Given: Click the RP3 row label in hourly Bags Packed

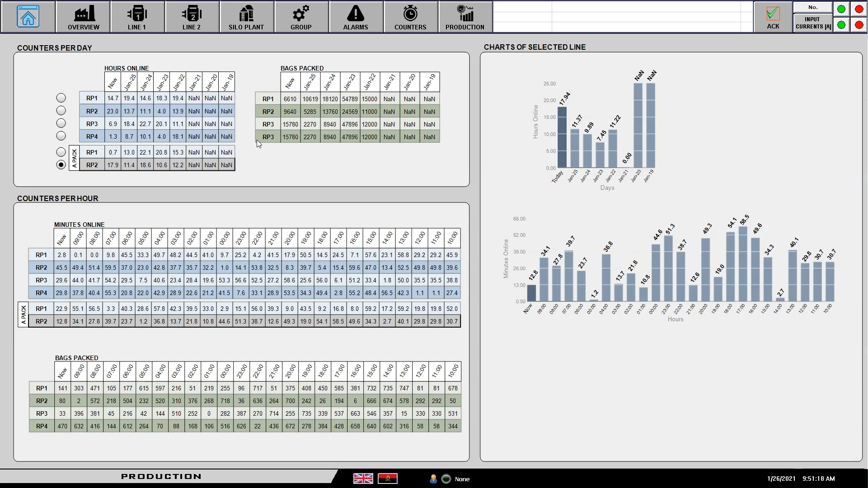Looking at the screenshot, I should (42, 413).
